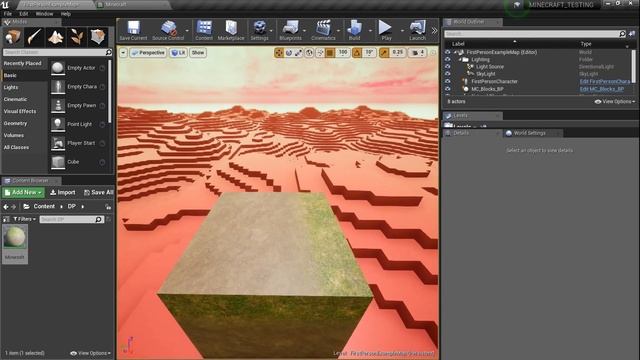Select the rotate transform gizmo icon
Viewport: 640px width, 360px height.
289,53
